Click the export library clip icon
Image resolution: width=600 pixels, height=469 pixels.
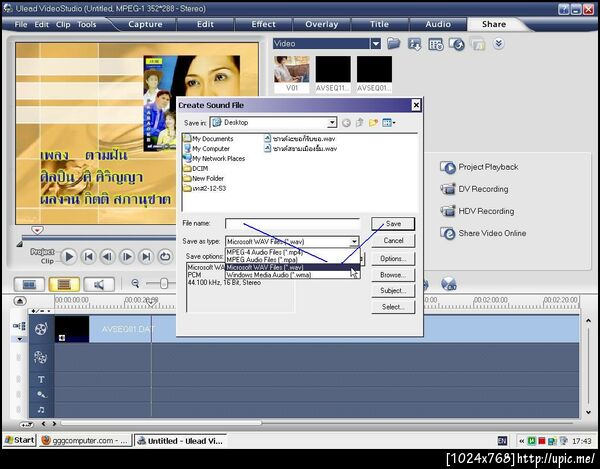pos(457,44)
